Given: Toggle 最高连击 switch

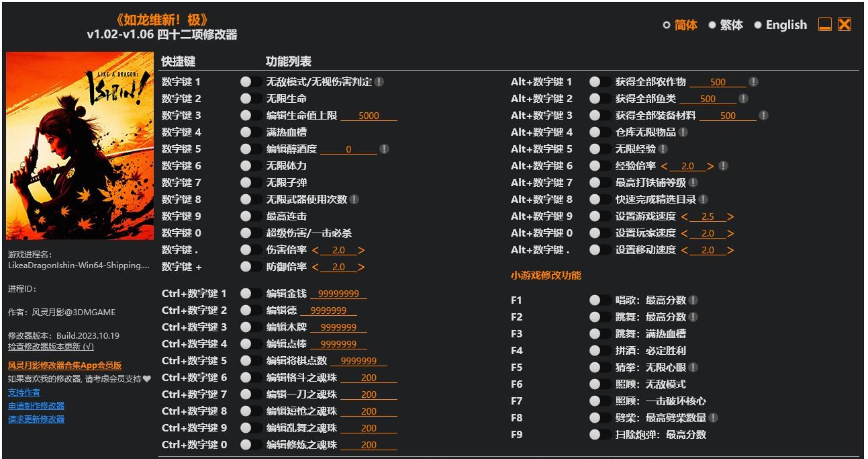Looking at the screenshot, I should click(x=251, y=216).
